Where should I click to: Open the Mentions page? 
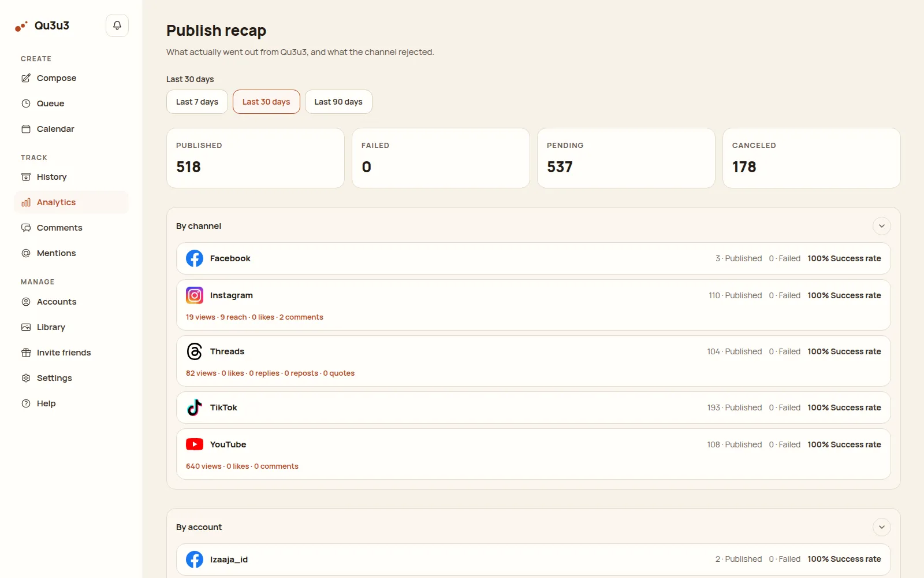71,253
